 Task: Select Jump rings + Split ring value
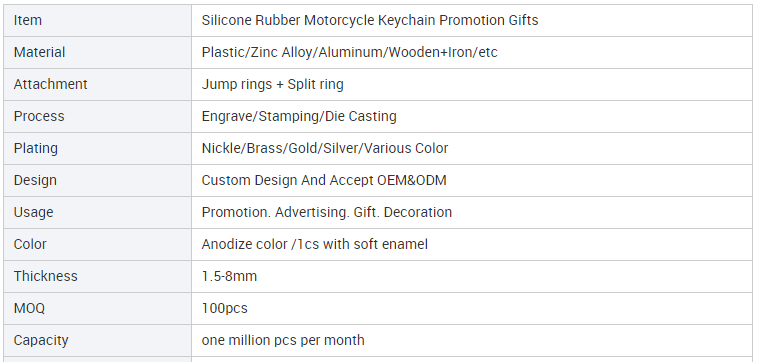tap(272, 84)
